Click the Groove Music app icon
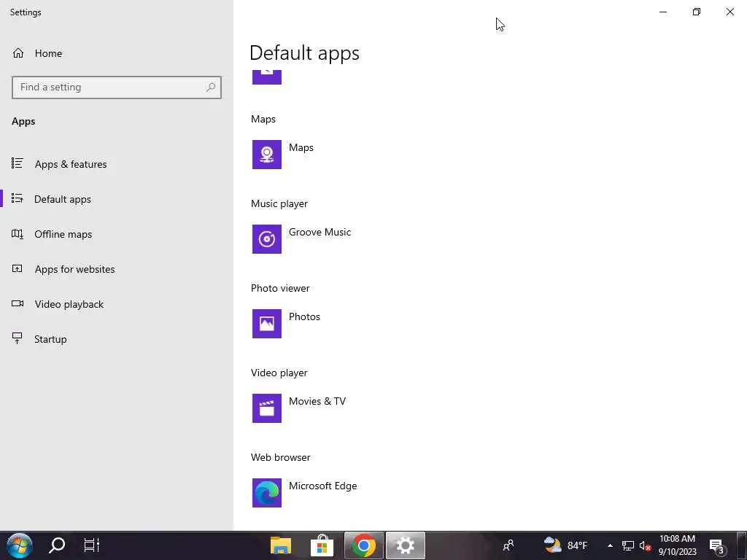The height and width of the screenshot is (560, 747). [267, 239]
